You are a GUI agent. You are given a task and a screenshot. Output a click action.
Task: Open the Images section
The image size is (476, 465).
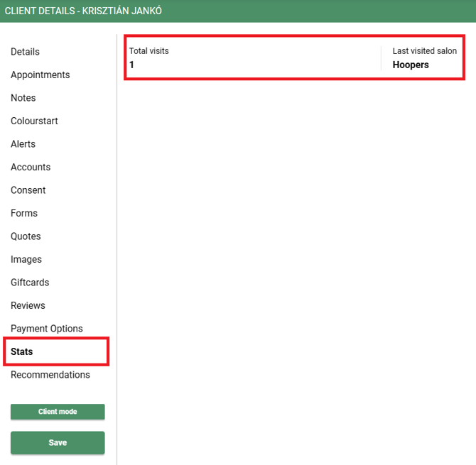point(26,260)
